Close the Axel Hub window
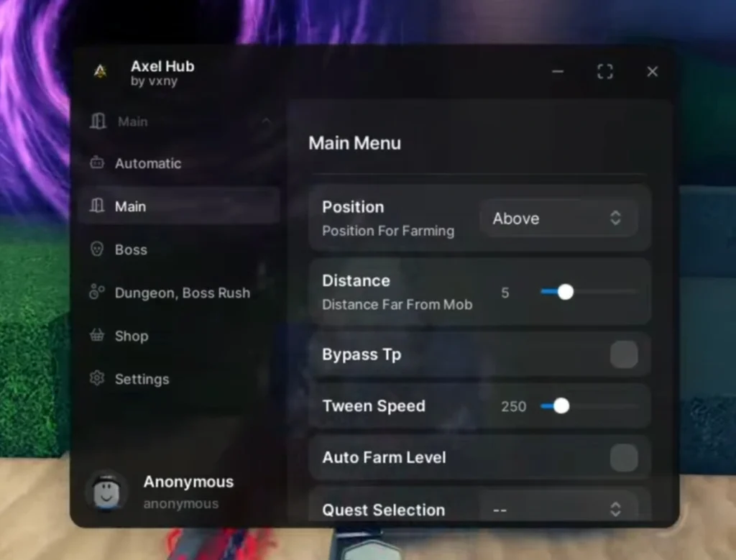Image resolution: width=736 pixels, height=560 pixels. [x=653, y=72]
